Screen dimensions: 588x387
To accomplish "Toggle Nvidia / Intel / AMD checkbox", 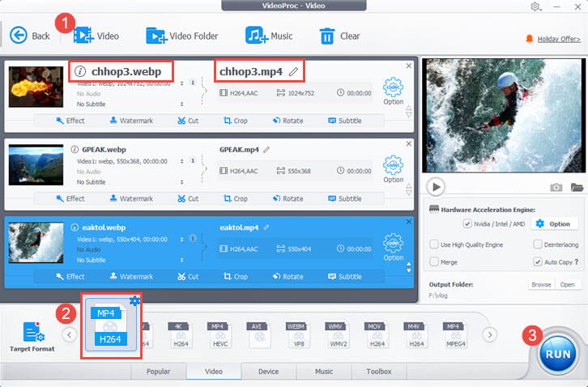I will click(x=467, y=224).
